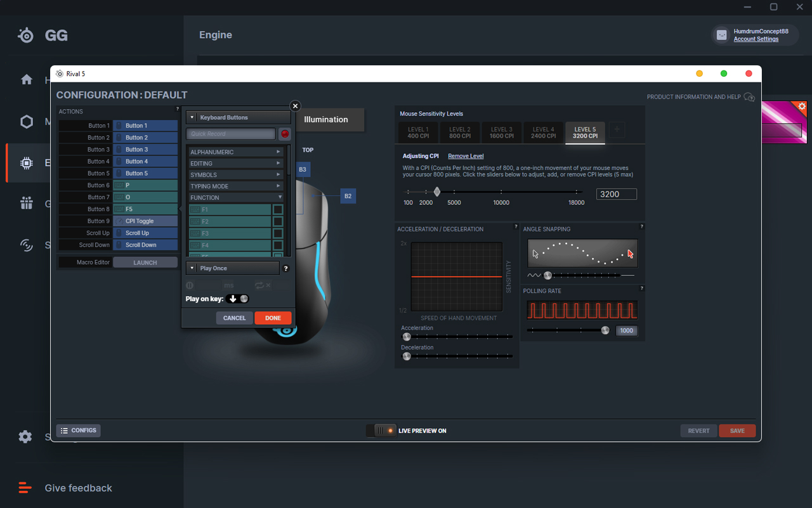
Task: Click the B2 button marker on mouse
Action: [348, 196]
